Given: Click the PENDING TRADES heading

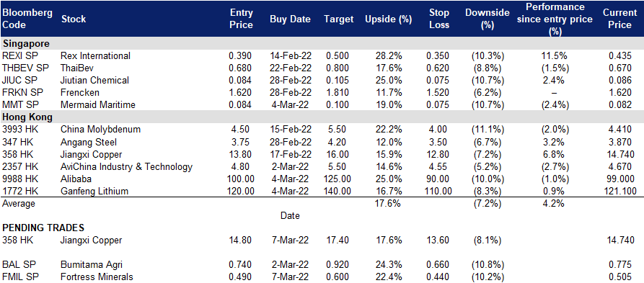Looking at the screenshot, I should click(x=43, y=228).
